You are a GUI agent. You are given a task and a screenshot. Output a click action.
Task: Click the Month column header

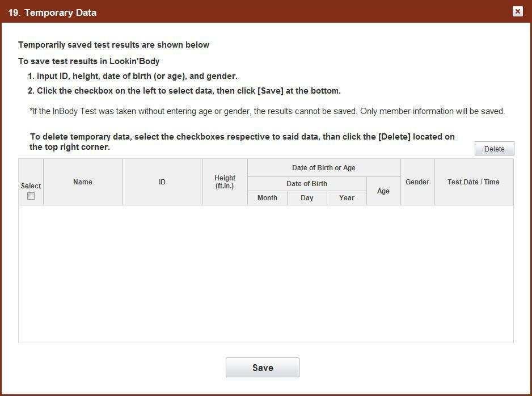coord(267,198)
